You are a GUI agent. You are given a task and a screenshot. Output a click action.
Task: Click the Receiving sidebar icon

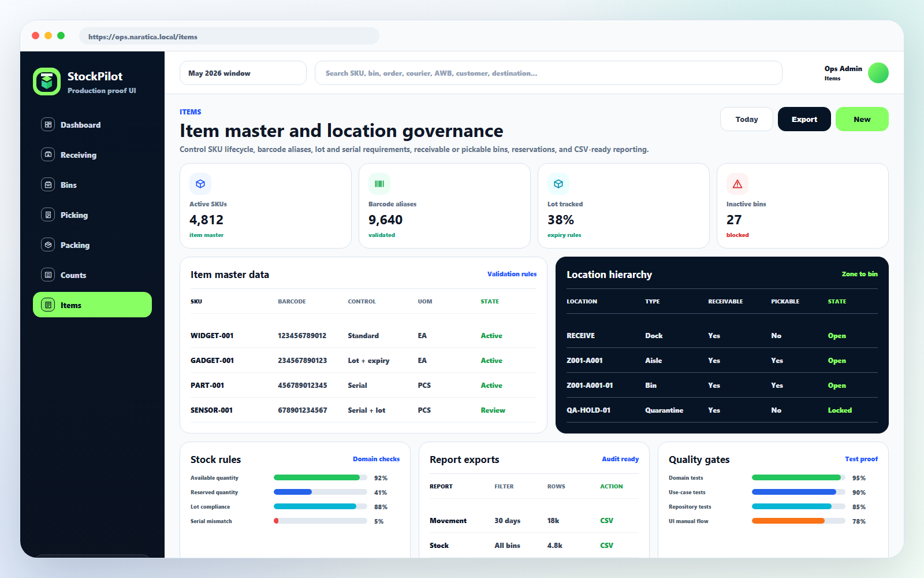point(48,154)
